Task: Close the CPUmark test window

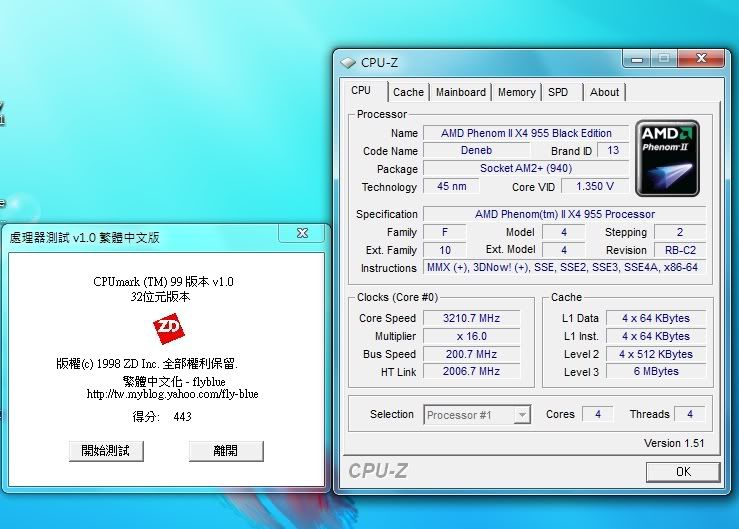Action: [x=302, y=233]
